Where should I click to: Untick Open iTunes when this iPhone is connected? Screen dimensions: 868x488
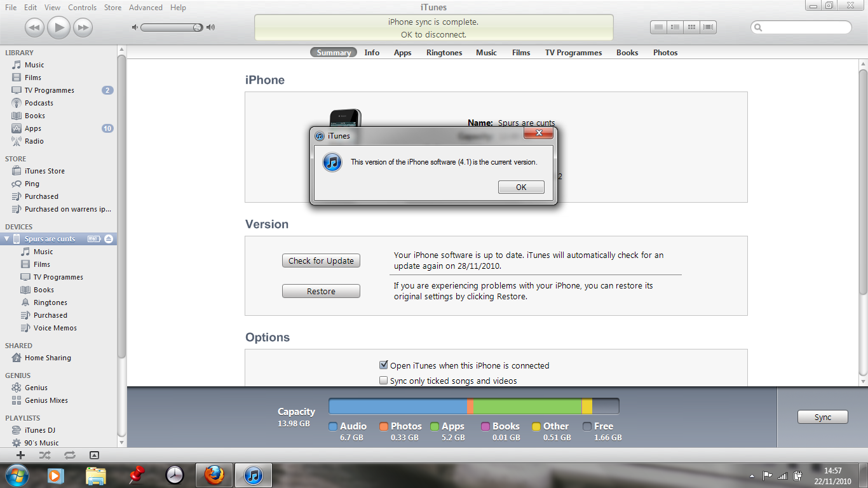(x=383, y=365)
